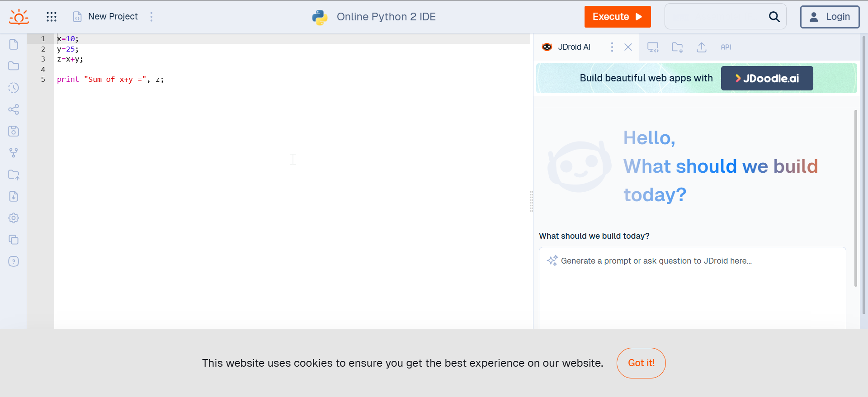Accept cookies with Got it! button
Screen dimensions: 868x397
pos(641,363)
